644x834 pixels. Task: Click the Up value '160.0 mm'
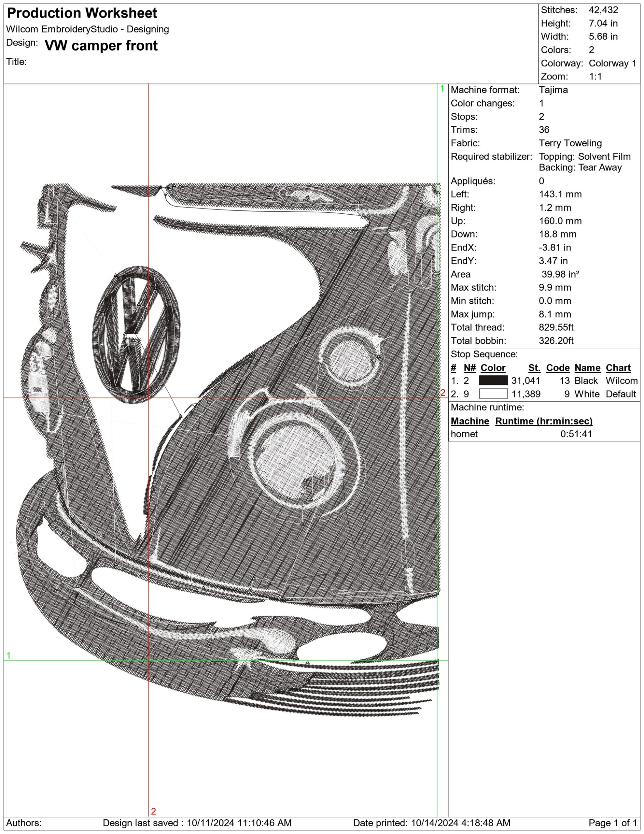tap(560, 221)
